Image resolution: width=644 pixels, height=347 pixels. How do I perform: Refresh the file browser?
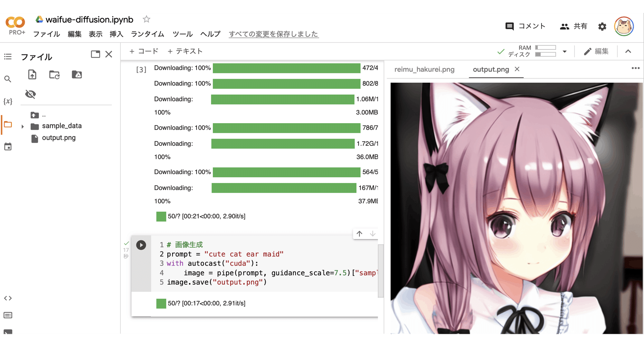(54, 74)
